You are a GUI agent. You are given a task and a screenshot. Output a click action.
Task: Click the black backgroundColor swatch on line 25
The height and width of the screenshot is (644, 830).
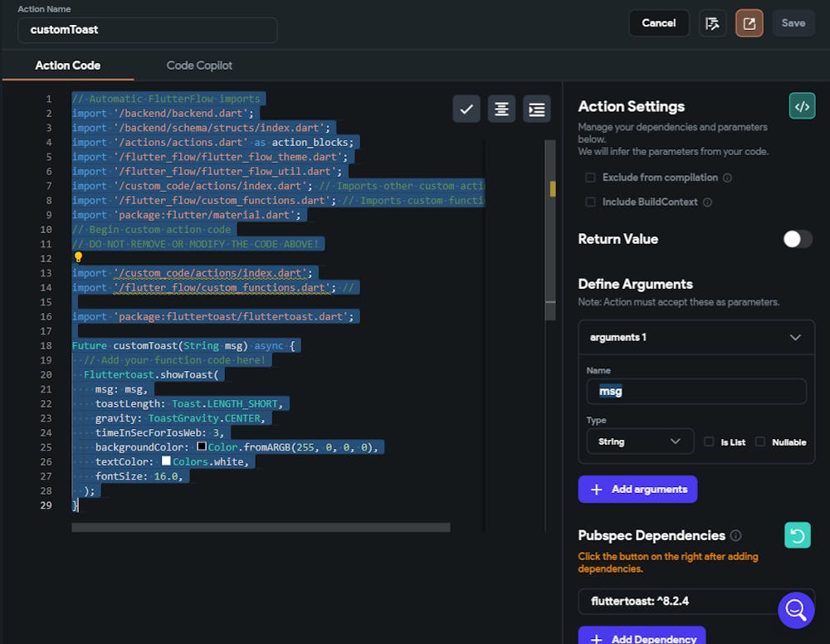[201, 446]
